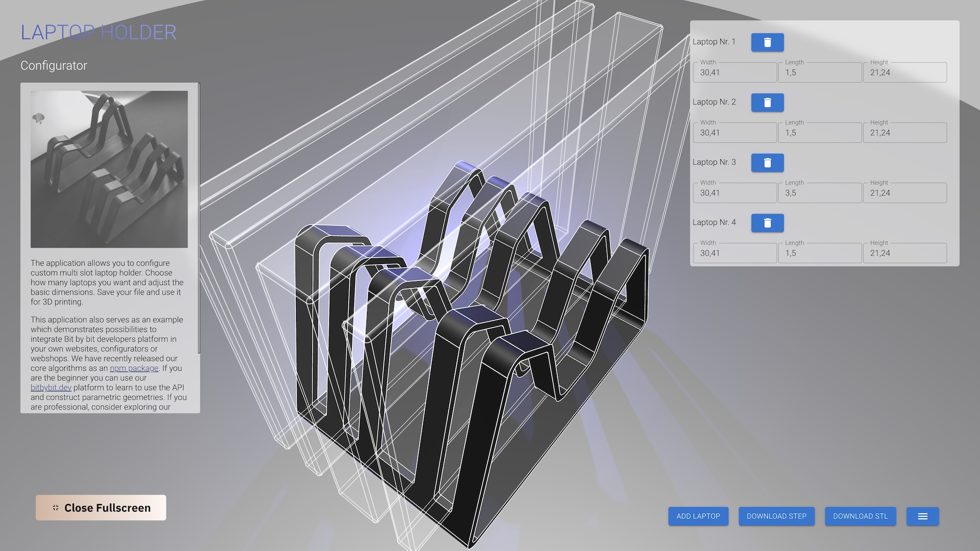Edit Laptop Nr. 1 Width field
Screen dimensions: 980x551
click(x=734, y=72)
